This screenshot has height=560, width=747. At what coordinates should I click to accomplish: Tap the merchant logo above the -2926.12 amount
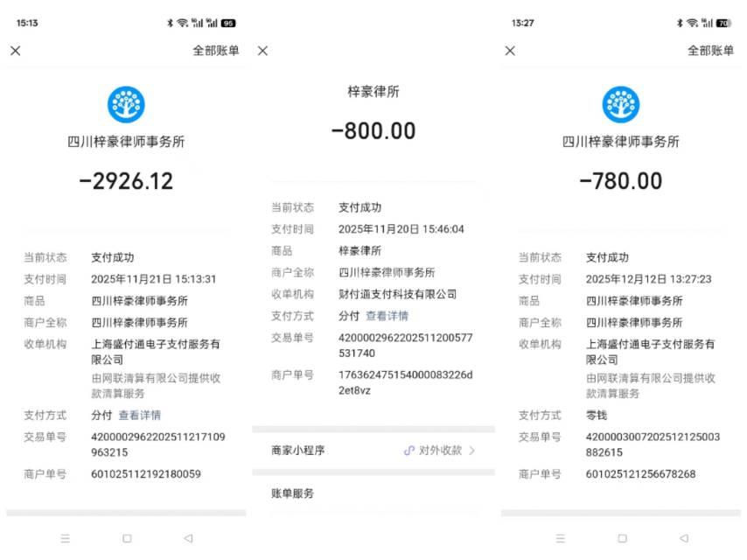tap(126, 104)
